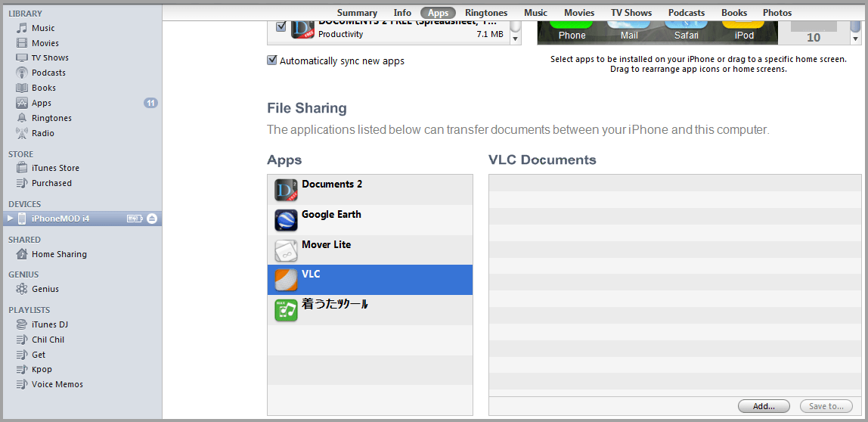Screen dimensions: 868x422
Task: Switch to the Music tab
Action: 536,13
